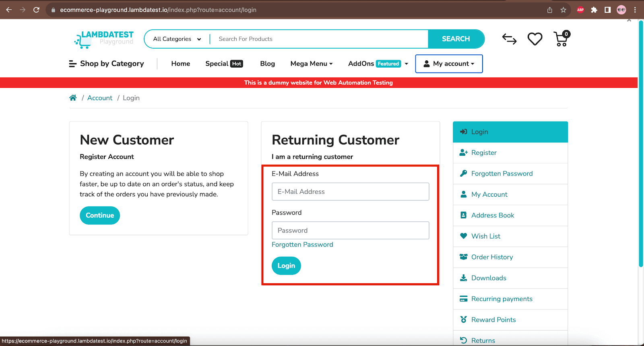Open Forgotten Password in sidebar
The height and width of the screenshot is (346, 644).
pos(510,174)
